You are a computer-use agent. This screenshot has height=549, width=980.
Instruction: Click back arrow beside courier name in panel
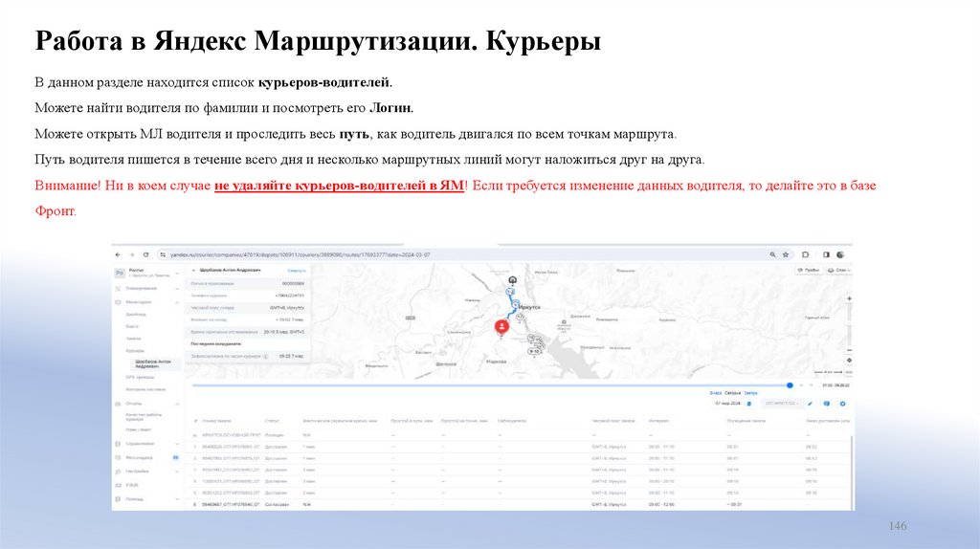[193, 271]
